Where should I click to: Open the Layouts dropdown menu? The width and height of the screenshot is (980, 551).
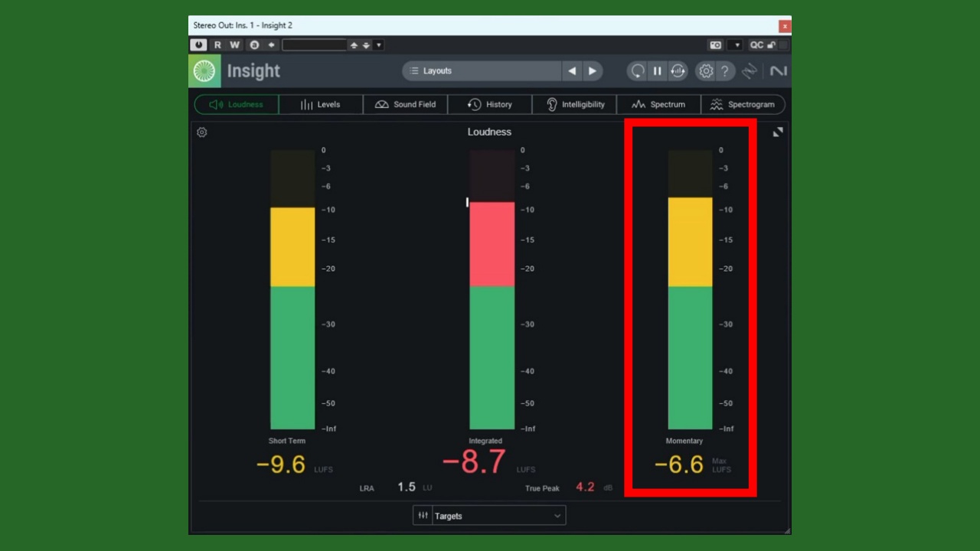[x=482, y=71]
